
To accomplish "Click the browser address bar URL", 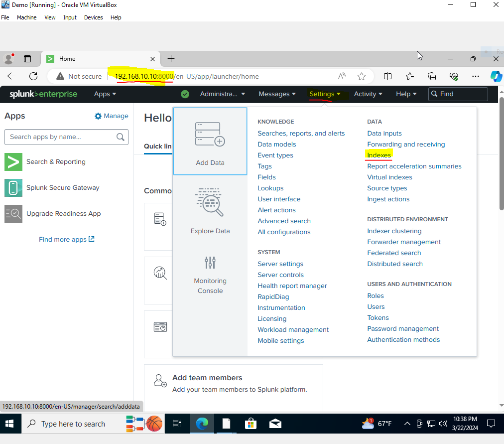I will (x=187, y=76).
